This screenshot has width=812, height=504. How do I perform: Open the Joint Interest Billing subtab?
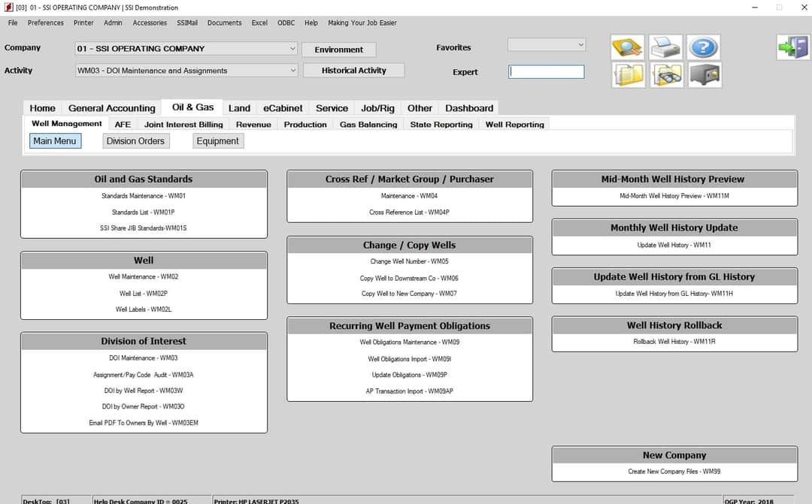(183, 125)
